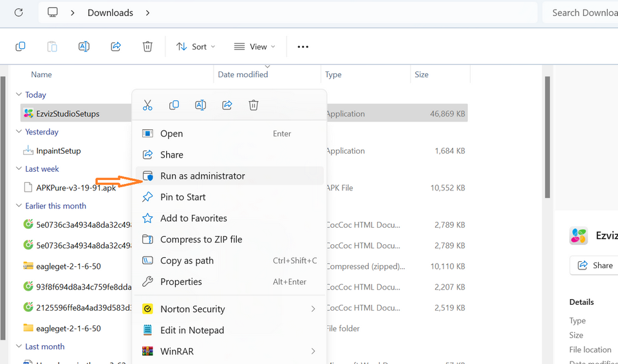
Task: Collapse the Earlier this month group
Action: [19, 206]
